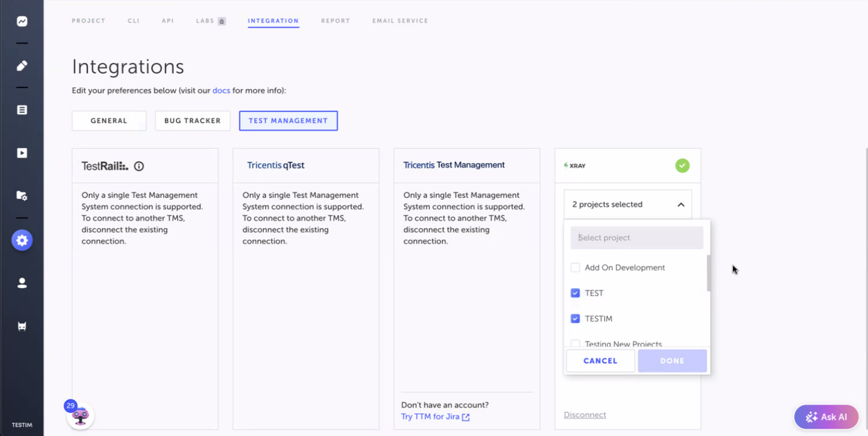Click the project list scrollbar
This screenshot has height=436, width=868.
(709, 273)
